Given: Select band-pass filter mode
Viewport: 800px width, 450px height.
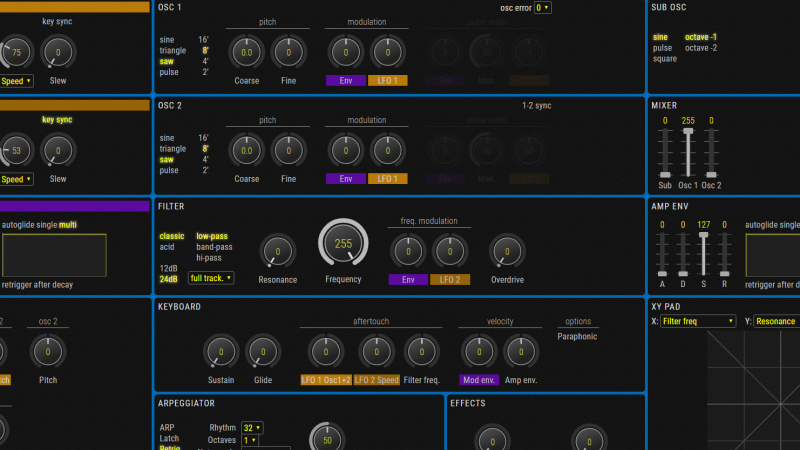Looking at the screenshot, I should tap(214, 247).
